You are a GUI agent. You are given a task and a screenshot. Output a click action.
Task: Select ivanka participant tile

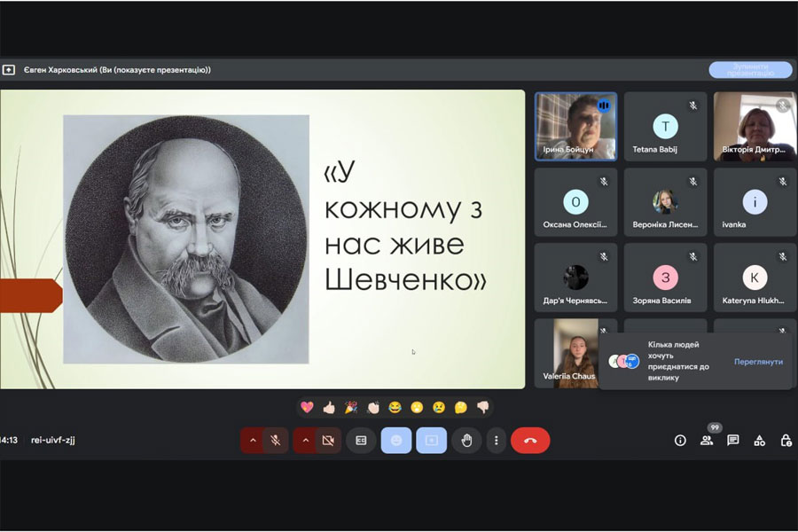tap(755, 202)
